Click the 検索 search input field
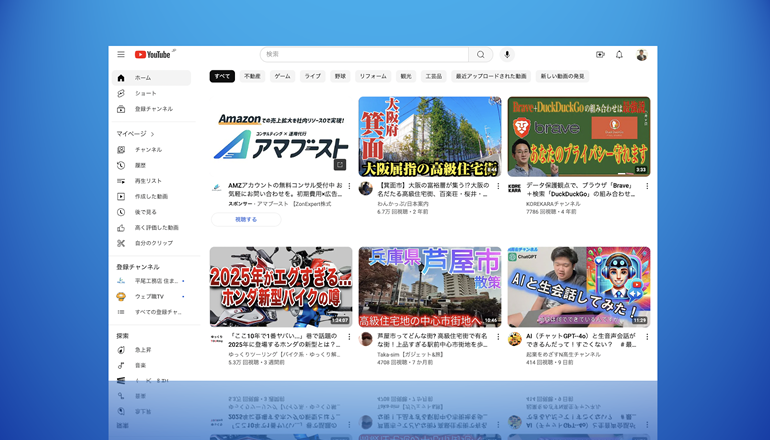Screen dimensions: 770x440 pos(364,55)
